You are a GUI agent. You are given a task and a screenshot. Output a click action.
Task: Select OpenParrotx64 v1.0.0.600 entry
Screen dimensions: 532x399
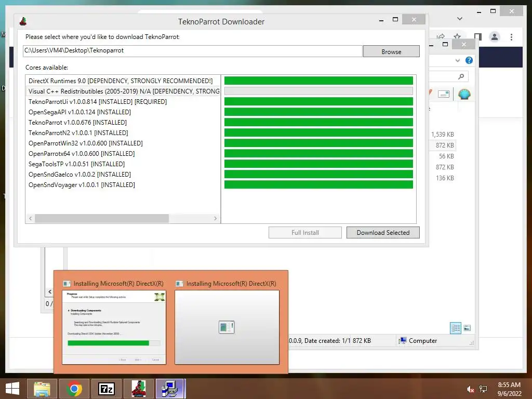click(x=123, y=154)
